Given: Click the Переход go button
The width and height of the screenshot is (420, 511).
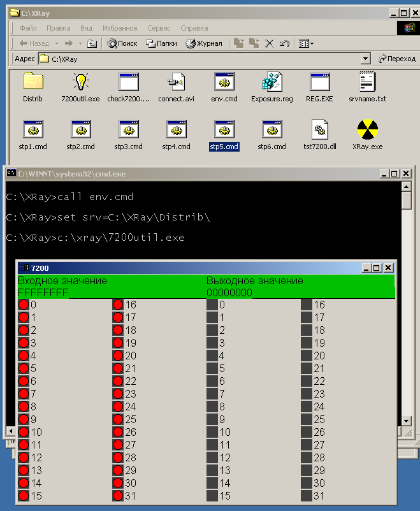Looking at the screenshot, I should pos(396,59).
